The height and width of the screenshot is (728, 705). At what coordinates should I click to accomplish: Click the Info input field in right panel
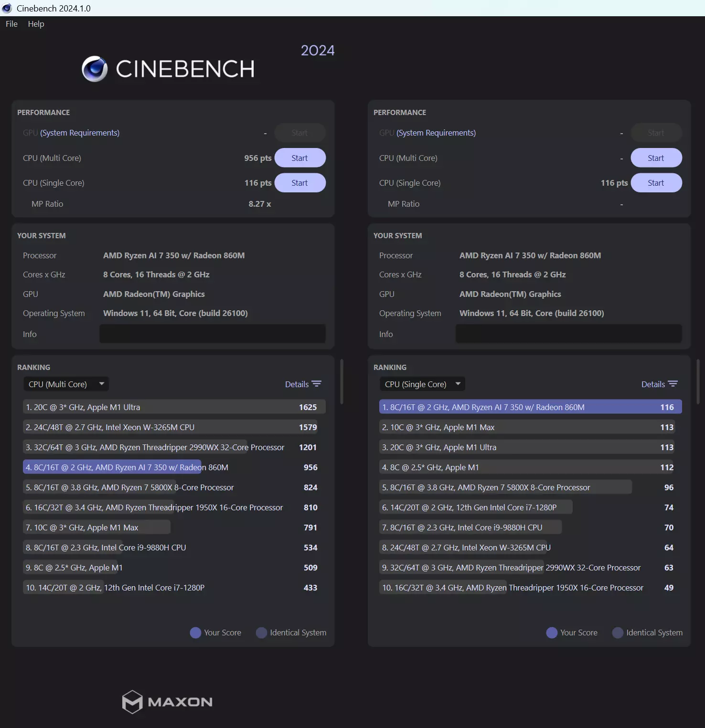(569, 334)
